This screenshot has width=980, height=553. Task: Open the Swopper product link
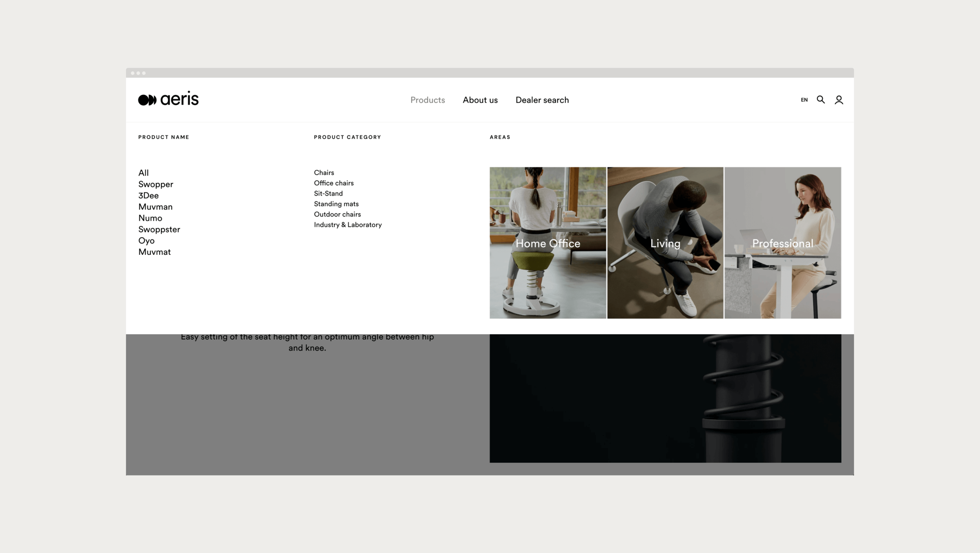156,184
